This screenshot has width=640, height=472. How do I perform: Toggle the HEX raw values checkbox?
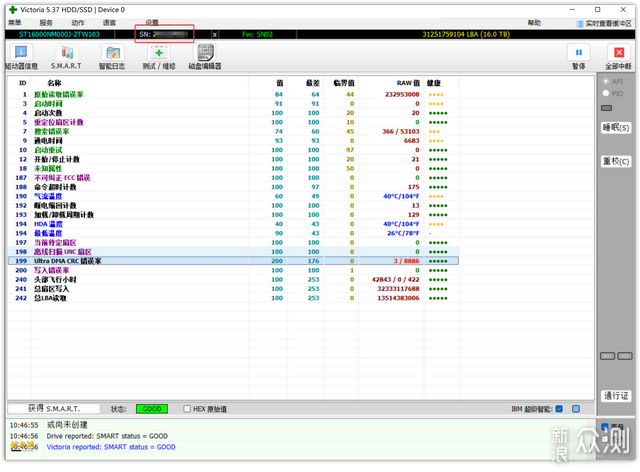[187, 409]
